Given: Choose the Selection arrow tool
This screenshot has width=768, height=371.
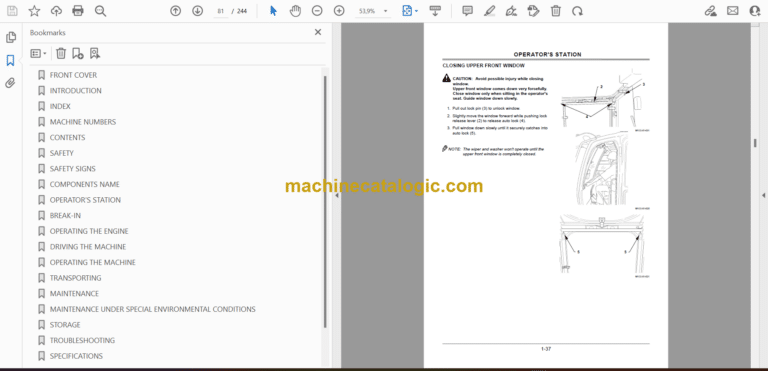Looking at the screenshot, I should (x=273, y=11).
